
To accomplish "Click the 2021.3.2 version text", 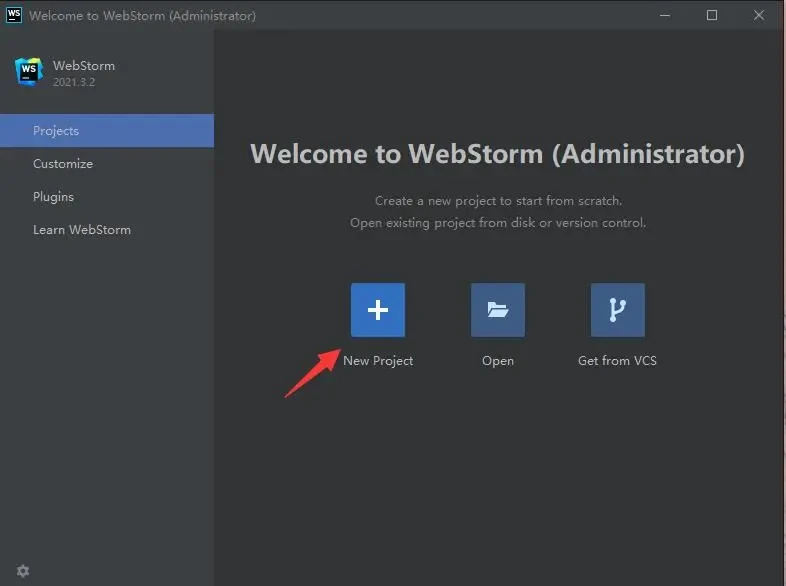I will tap(76, 82).
